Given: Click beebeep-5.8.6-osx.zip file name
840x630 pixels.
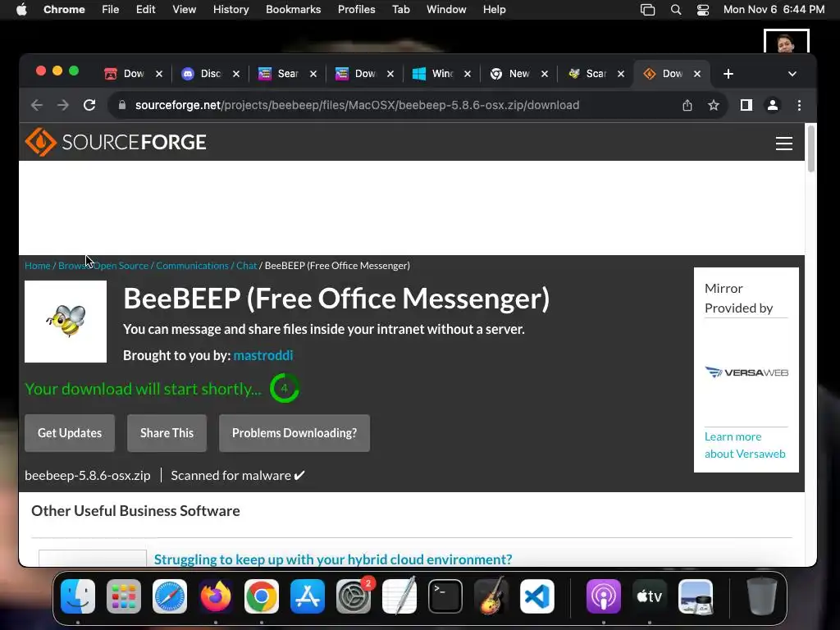Looking at the screenshot, I should tap(87, 476).
